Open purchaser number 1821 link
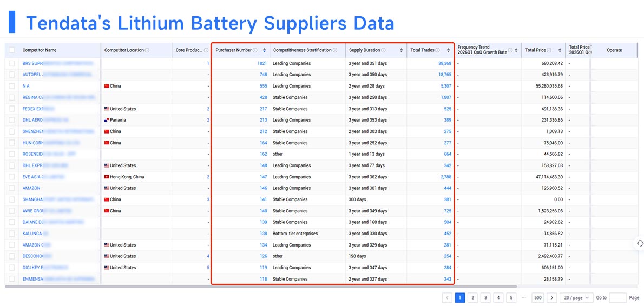644x306 pixels. tap(262, 64)
